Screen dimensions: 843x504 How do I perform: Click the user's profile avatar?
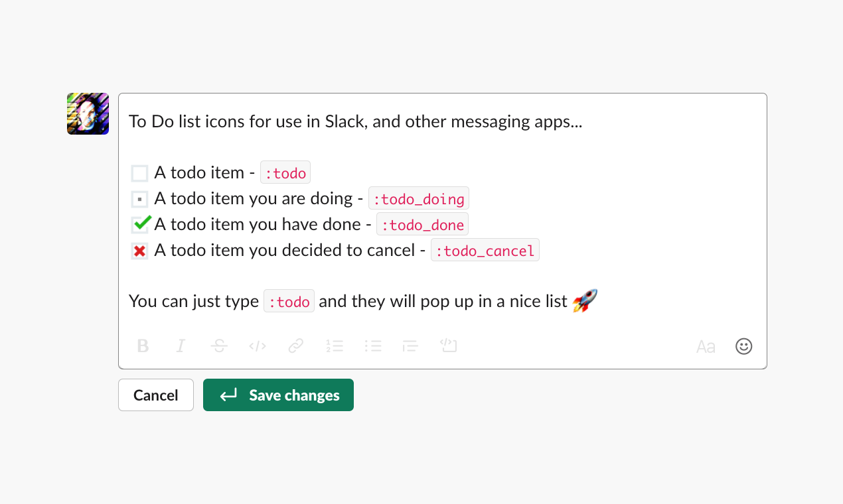(87, 113)
